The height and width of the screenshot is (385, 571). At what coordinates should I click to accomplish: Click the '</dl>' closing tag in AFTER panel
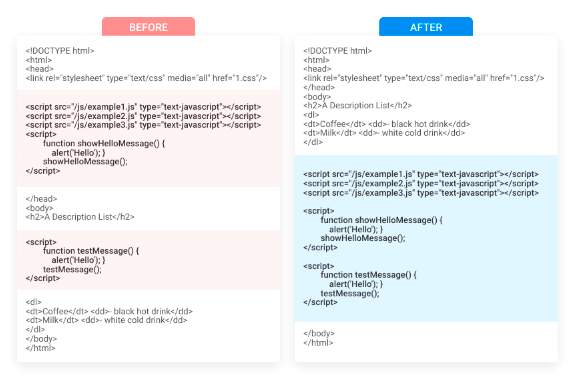click(x=313, y=142)
